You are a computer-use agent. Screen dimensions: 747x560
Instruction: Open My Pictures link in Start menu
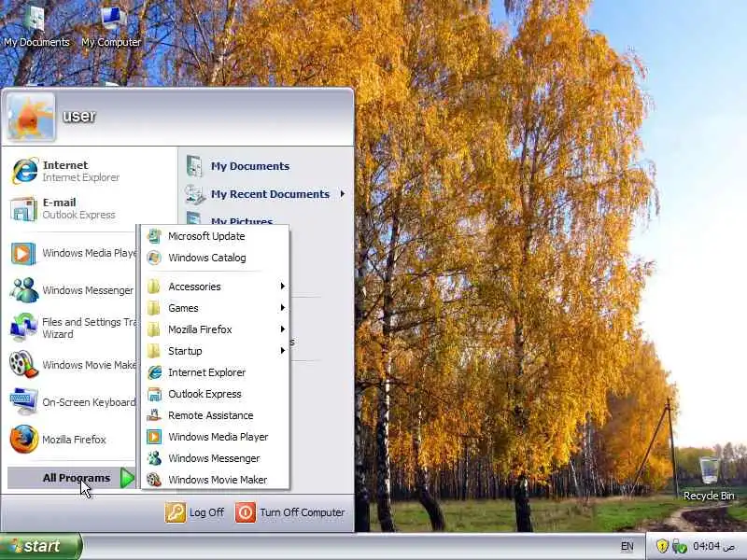point(242,221)
